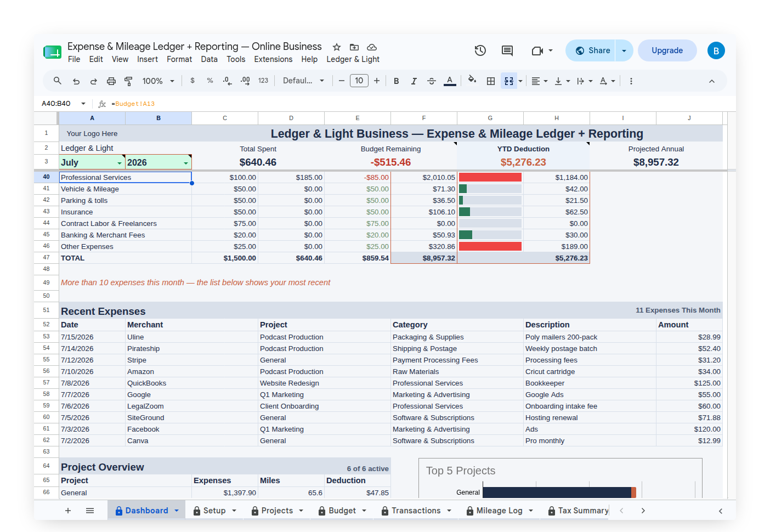Hide the toolbar menus with chevron
This screenshot has width=770, height=532.
(x=712, y=81)
